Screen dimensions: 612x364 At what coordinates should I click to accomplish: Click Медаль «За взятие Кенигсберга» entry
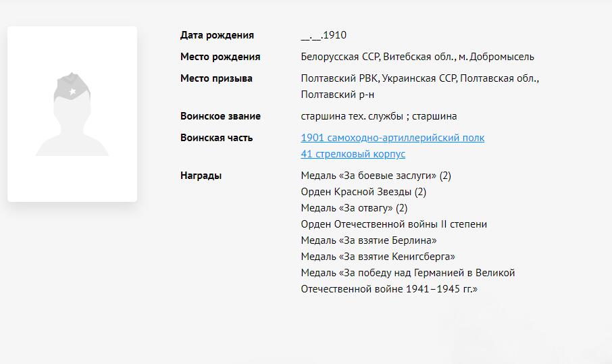(378, 257)
